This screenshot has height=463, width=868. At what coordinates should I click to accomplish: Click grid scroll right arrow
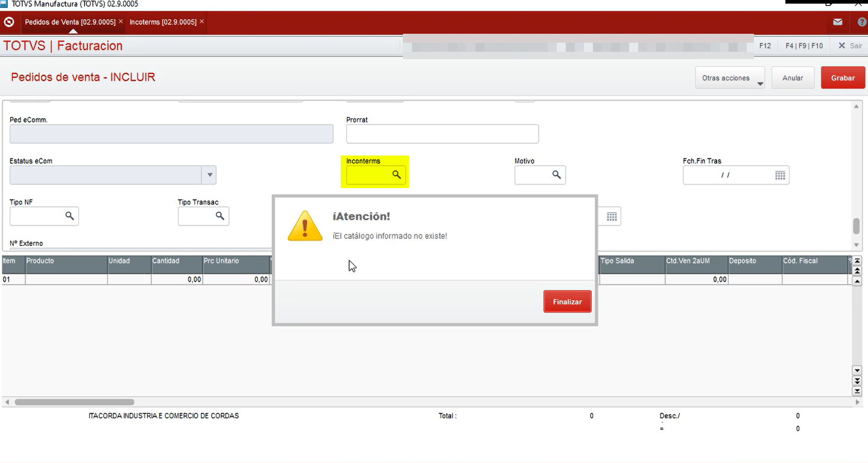click(x=858, y=402)
